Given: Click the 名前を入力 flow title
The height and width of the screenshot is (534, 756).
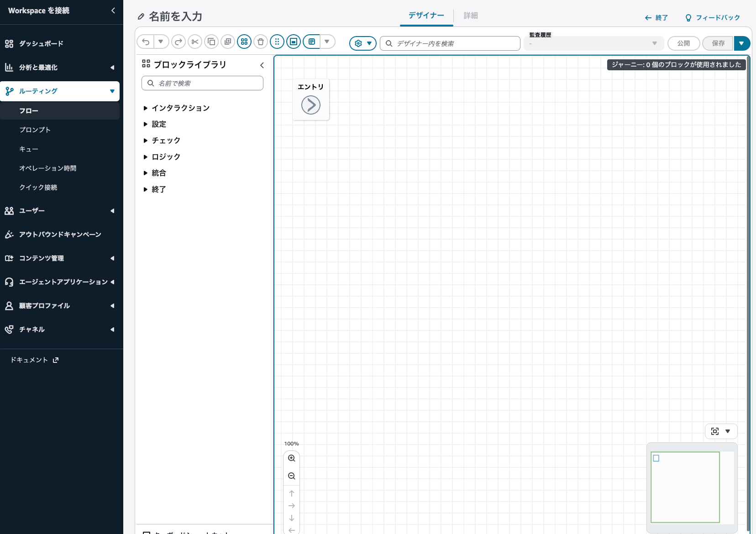Looking at the screenshot, I should 176,16.
